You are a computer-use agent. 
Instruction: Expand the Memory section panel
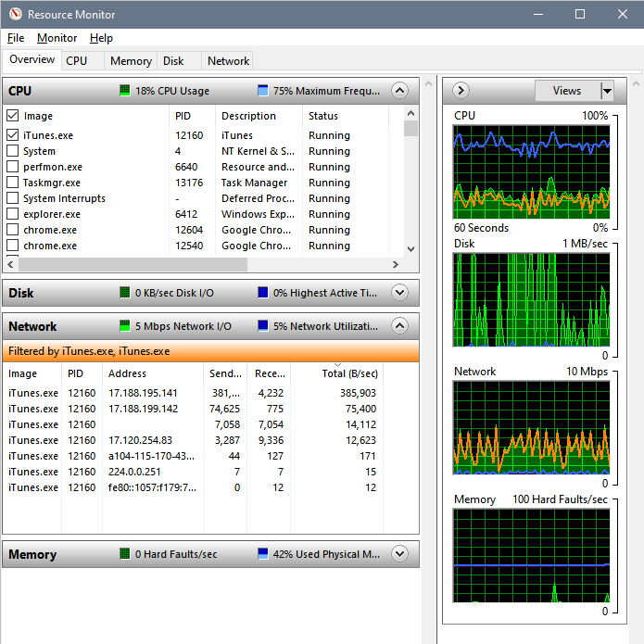pyautogui.click(x=399, y=554)
